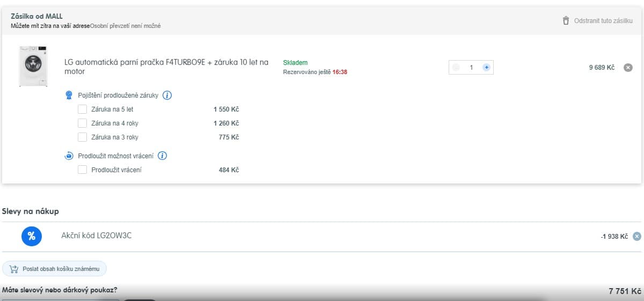Viewport: 644px width, 301px height.
Task: Click 'Osobní převzetí není možné' text
Action: [125, 26]
